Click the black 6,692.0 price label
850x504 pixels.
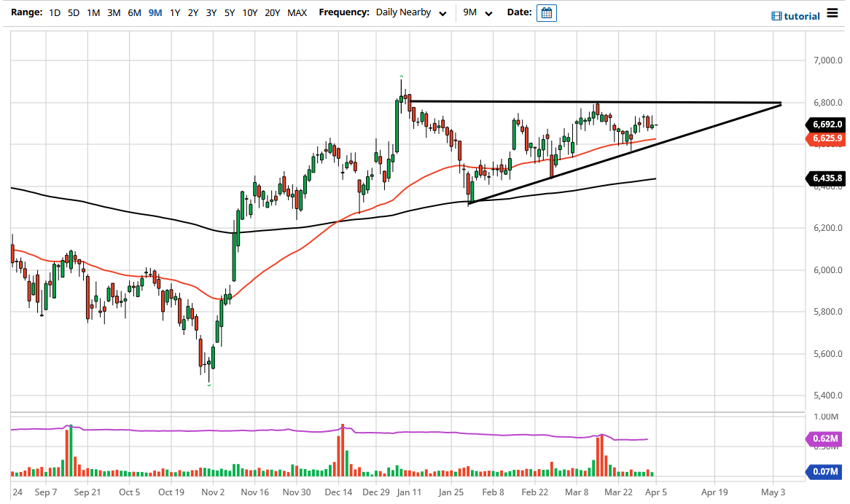827,125
